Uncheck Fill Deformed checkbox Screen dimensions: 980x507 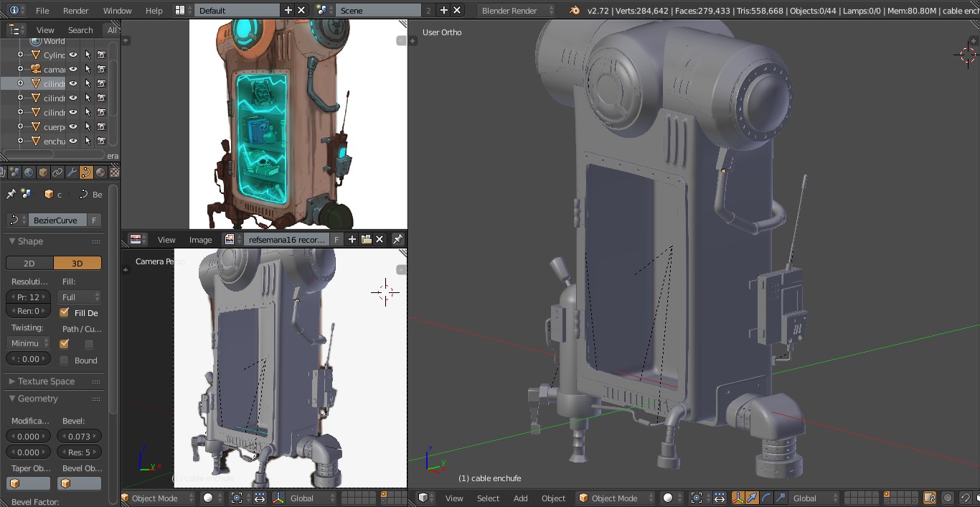65,312
